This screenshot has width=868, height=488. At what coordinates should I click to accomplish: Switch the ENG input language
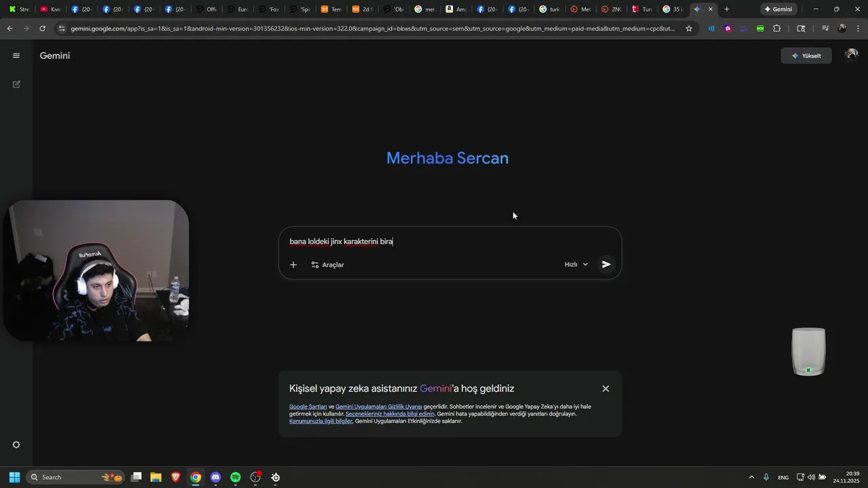point(783,477)
